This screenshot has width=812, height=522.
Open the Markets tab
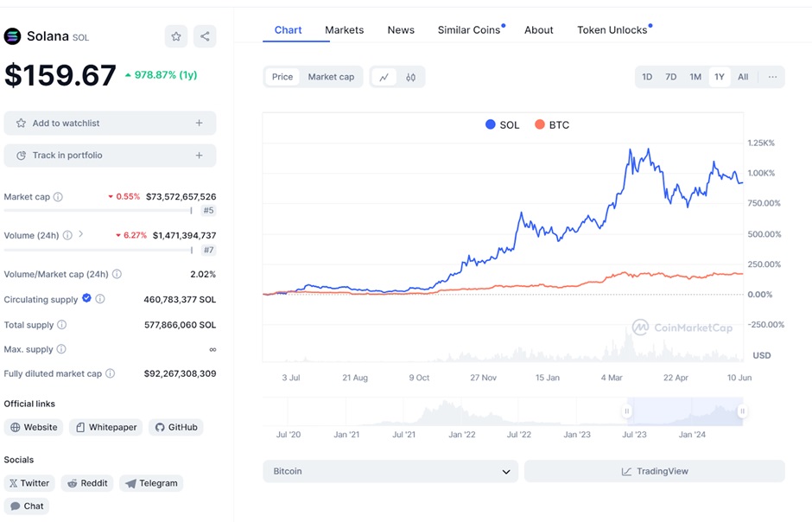(x=344, y=30)
